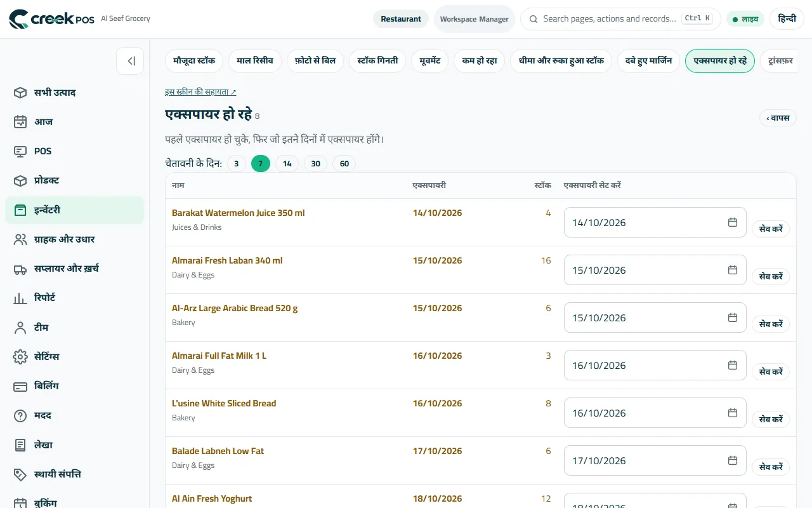Open the आज calendar icon
812x508 pixels.
coord(20,122)
